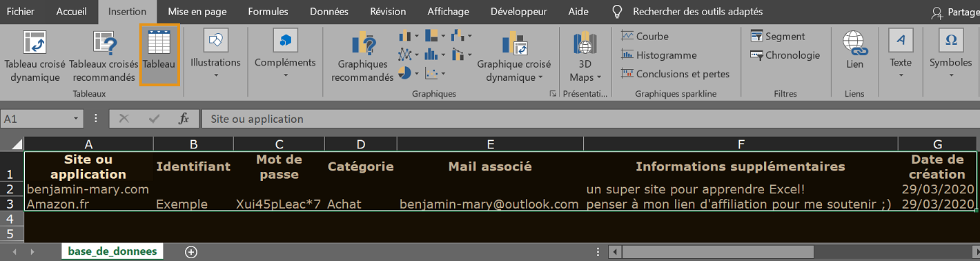
Task: Select cell benjamin-mary@outlook.com
Action: click(x=490, y=204)
